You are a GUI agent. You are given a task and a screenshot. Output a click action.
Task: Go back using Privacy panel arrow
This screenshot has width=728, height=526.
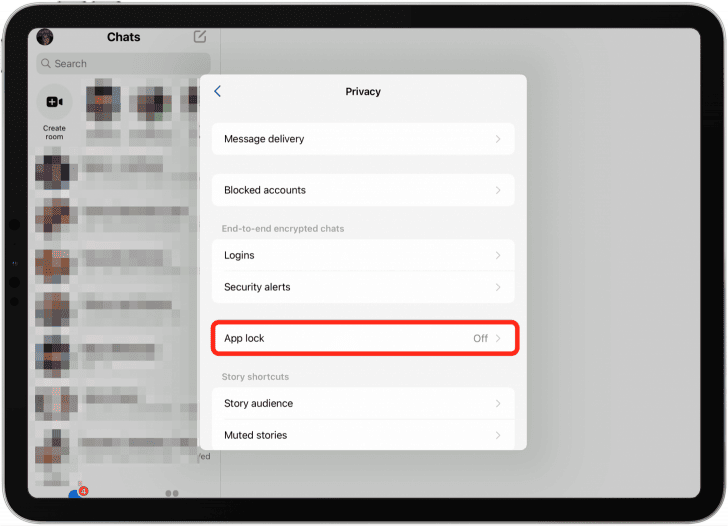tap(218, 91)
